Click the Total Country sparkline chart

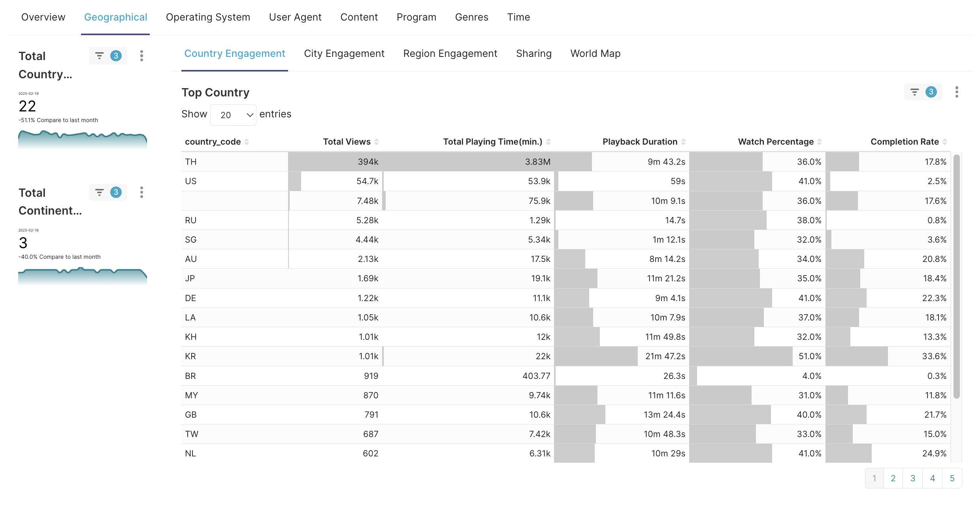[x=83, y=139]
